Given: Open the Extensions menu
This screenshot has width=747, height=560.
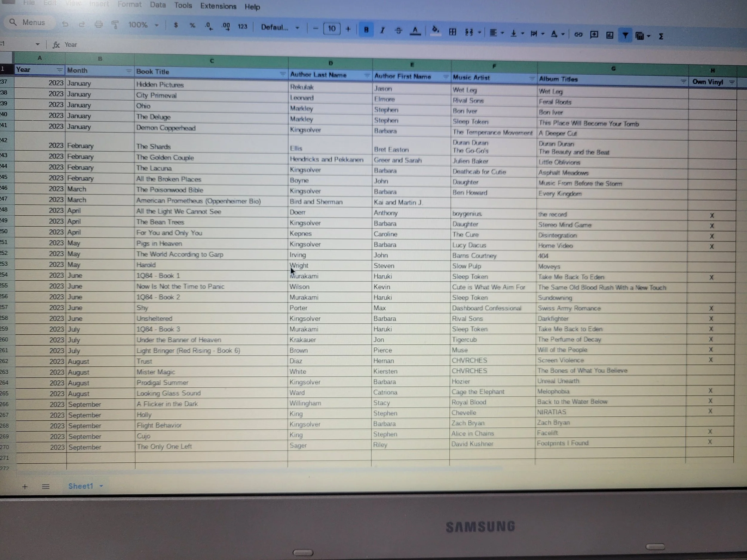Looking at the screenshot, I should [x=218, y=6].
